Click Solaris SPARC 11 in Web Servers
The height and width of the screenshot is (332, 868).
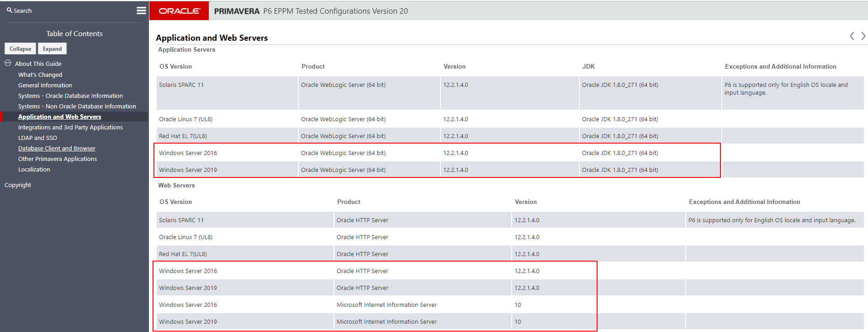(x=181, y=220)
